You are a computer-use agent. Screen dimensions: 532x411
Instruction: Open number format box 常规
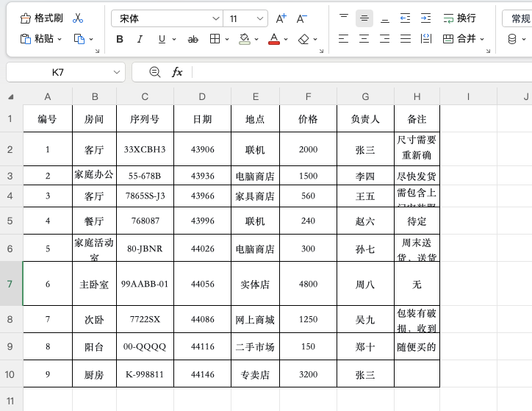(517, 18)
